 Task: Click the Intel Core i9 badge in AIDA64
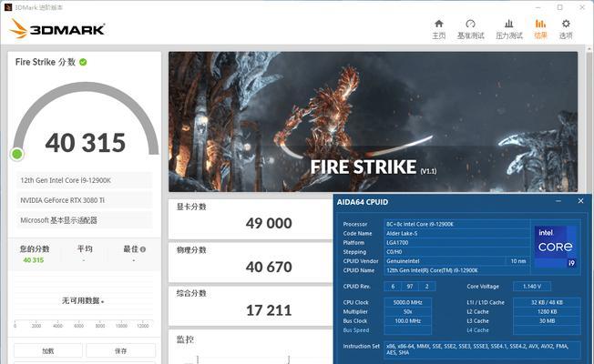(556, 247)
